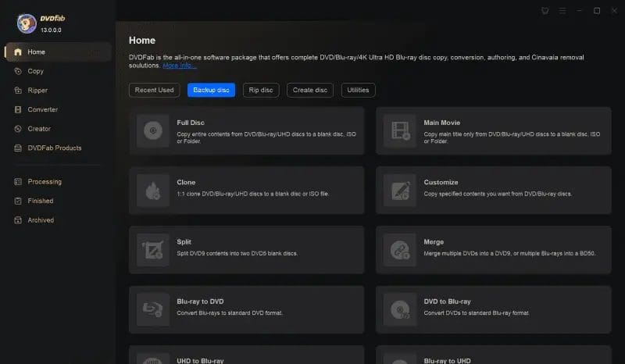This screenshot has width=625, height=364.
Task: Select the Home sidebar icon
Action: [x=17, y=52]
